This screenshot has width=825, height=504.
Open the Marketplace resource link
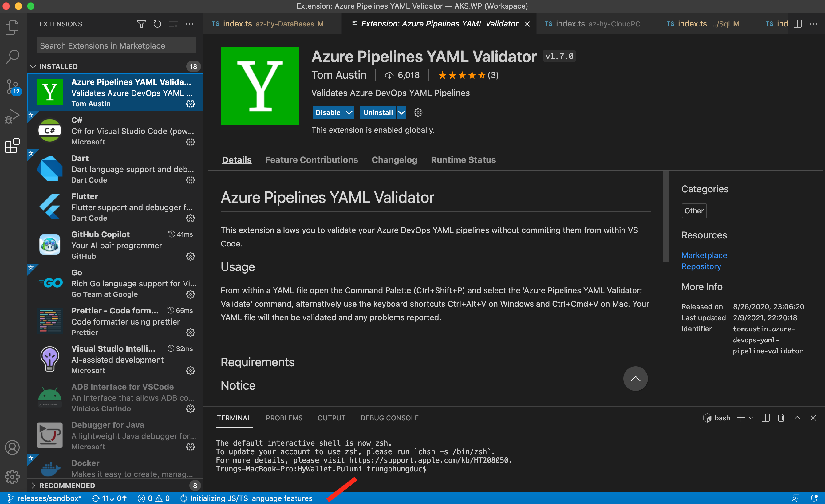pyautogui.click(x=704, y=255)
